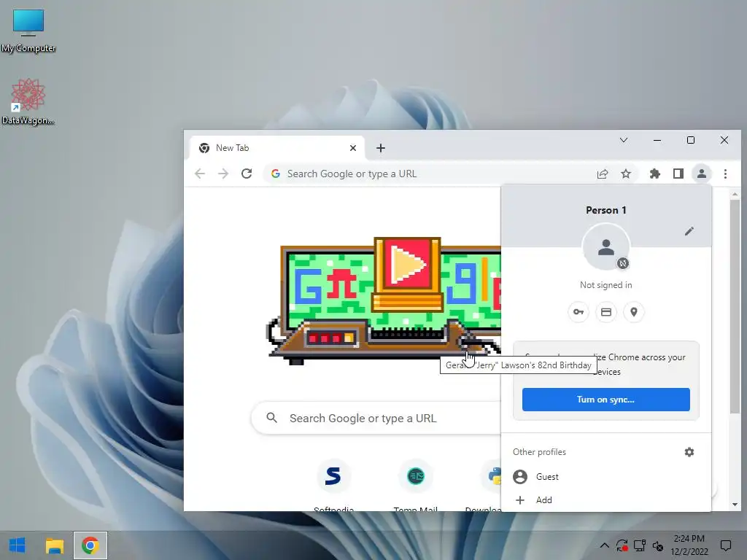747x560 pixels.
Task: Bookmark this tab with the star icon
Action: click(x=626, y=174)
